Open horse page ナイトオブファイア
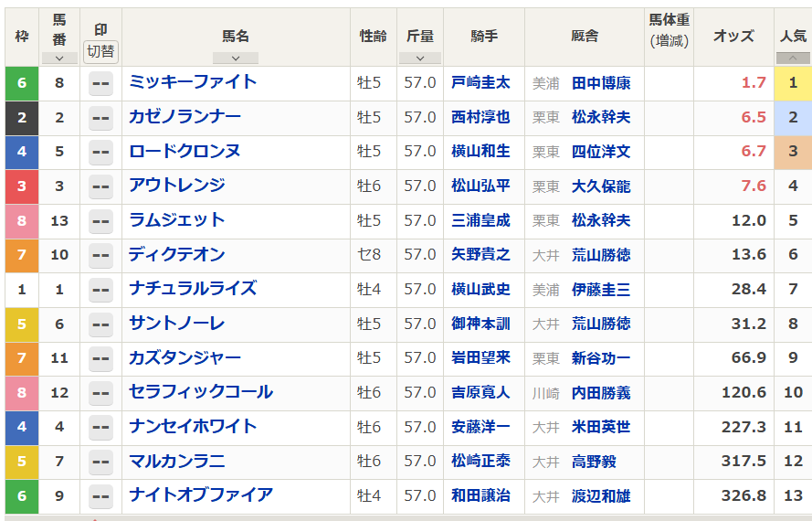The width and height of the screenshot is (812, 521). 201,495
